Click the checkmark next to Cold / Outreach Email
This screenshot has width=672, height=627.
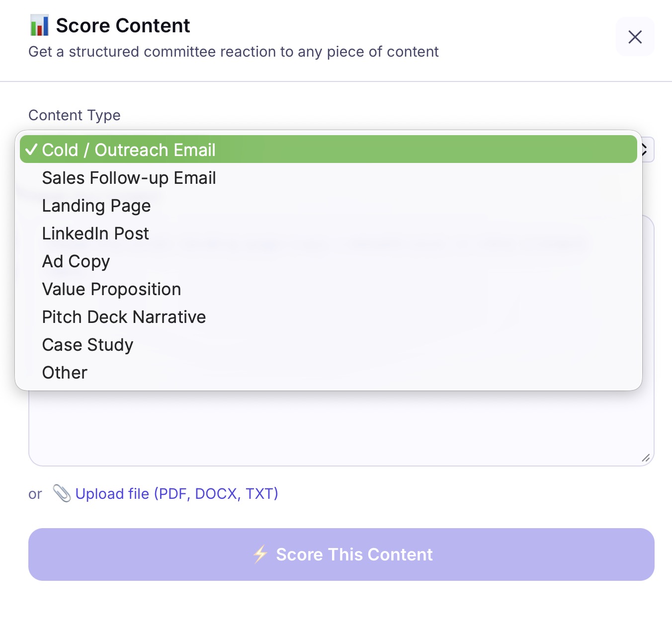click(x=32, y=149)
